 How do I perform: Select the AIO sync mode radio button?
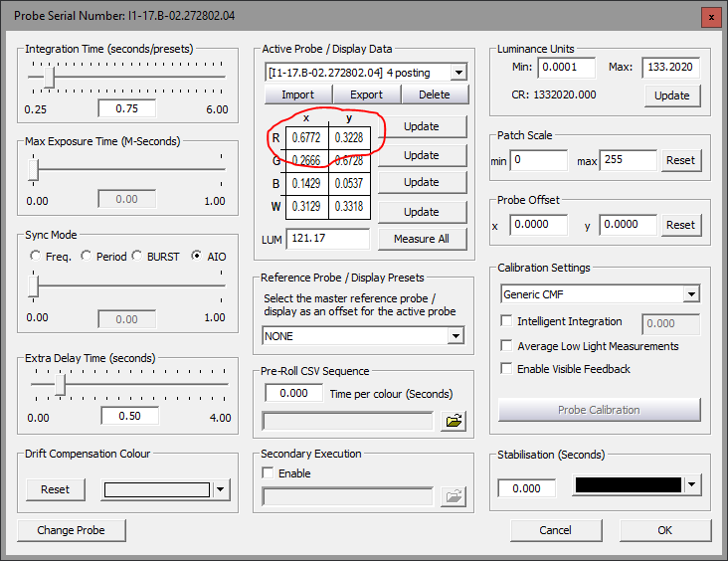tap(197, 256)
